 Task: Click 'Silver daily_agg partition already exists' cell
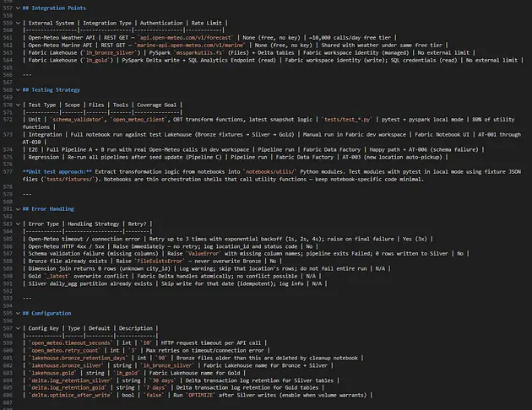90,283
